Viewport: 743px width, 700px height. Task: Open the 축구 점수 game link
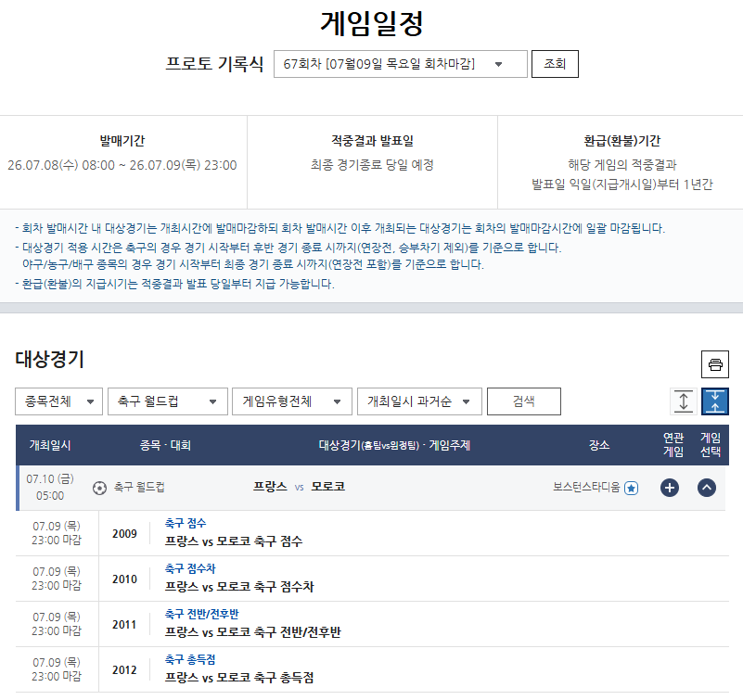[186, 523]
